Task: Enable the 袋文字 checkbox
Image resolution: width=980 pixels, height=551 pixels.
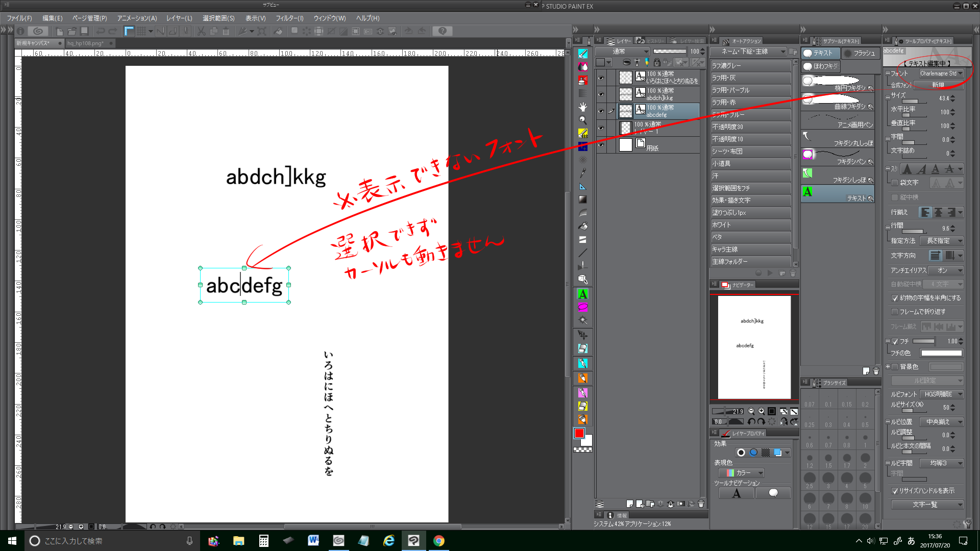Action: tap(894, 183)
